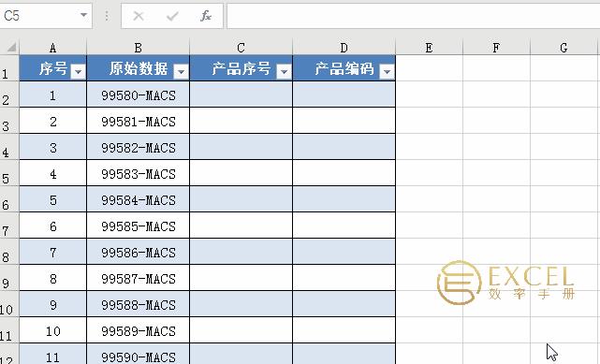The width and height of the screenshot is (600, 364).
Task: Click 序号 cell with value 7
Action: click(52, 252)
